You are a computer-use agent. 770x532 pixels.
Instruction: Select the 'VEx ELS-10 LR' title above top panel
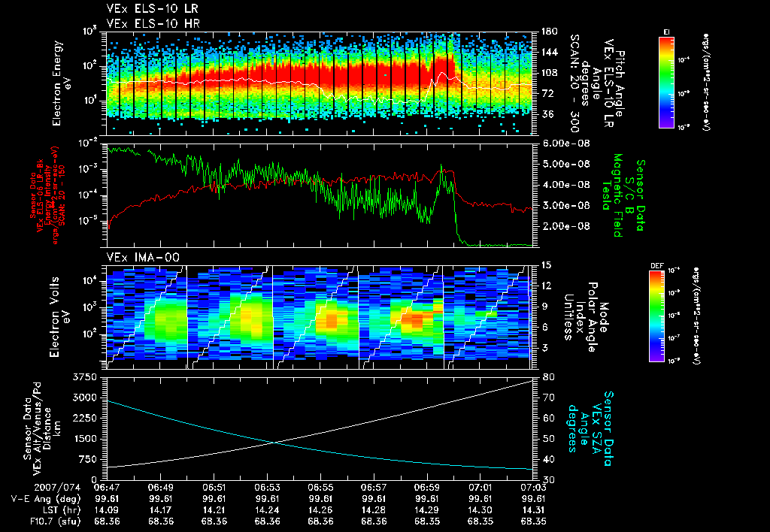(152, 8)
